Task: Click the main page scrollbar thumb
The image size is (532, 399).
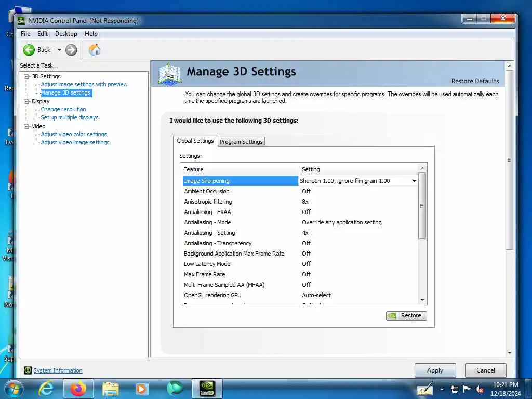Action: click(509, 160)
